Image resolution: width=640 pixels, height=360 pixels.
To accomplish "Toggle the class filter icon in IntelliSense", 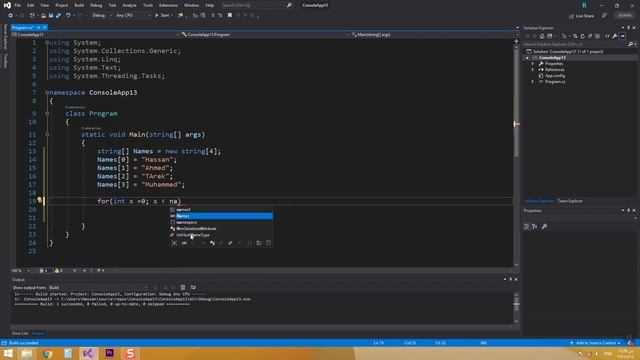I will 212,243.
